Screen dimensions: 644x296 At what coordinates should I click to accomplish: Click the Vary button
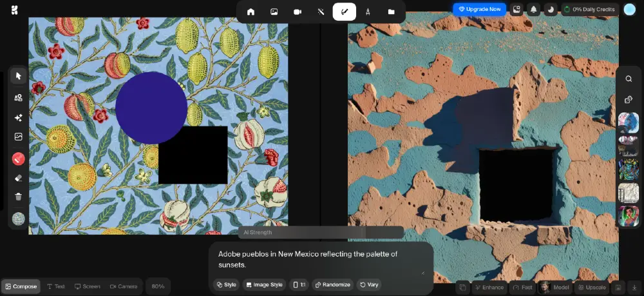tap(369, 284)
